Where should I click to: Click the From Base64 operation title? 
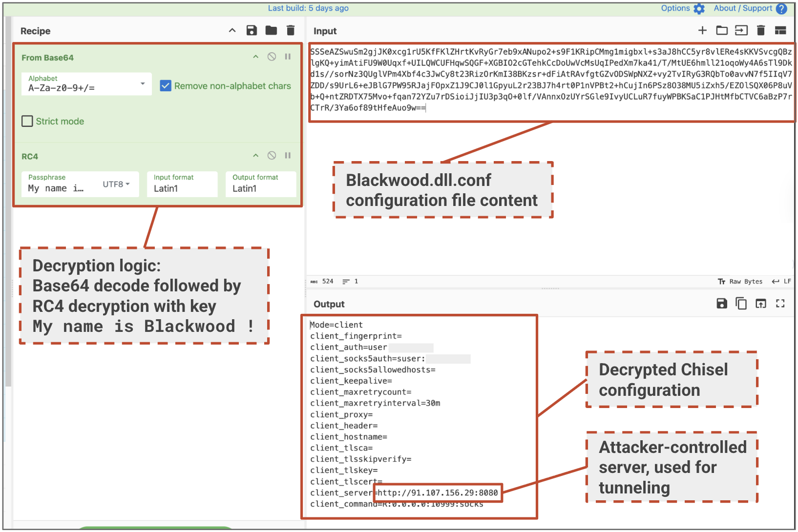47,58
